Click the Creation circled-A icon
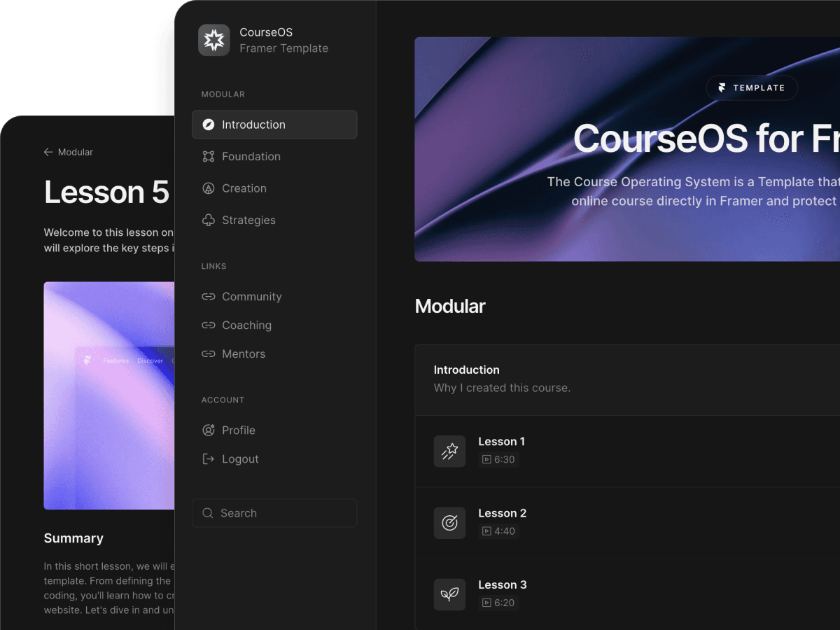Image resolution: width=840 pixels, height=630 pixels. [208, 188]
